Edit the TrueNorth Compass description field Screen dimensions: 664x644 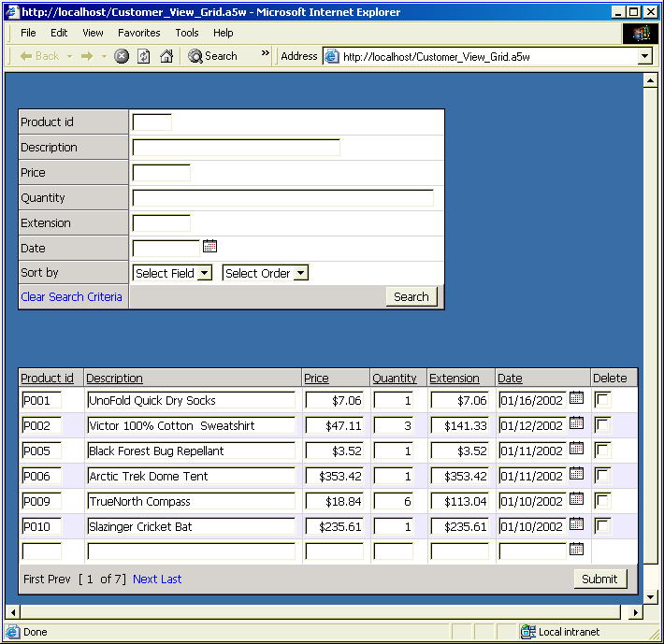[192, 501]
